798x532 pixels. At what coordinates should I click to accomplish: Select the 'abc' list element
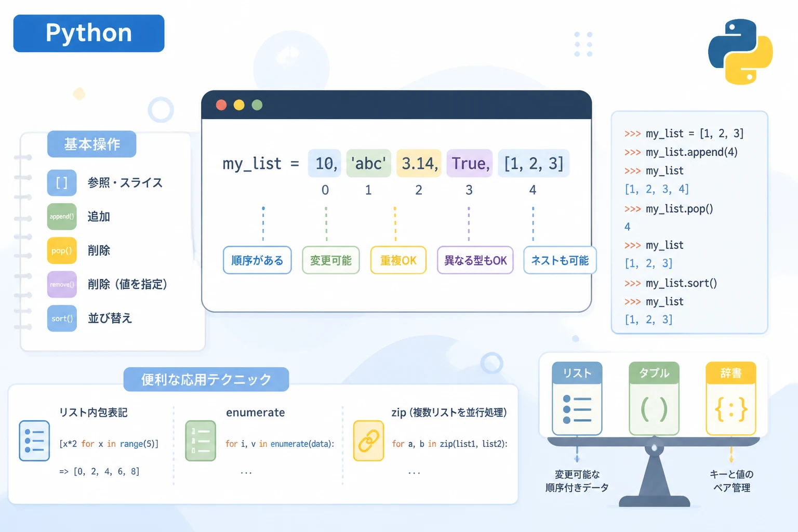coord(368,164)
